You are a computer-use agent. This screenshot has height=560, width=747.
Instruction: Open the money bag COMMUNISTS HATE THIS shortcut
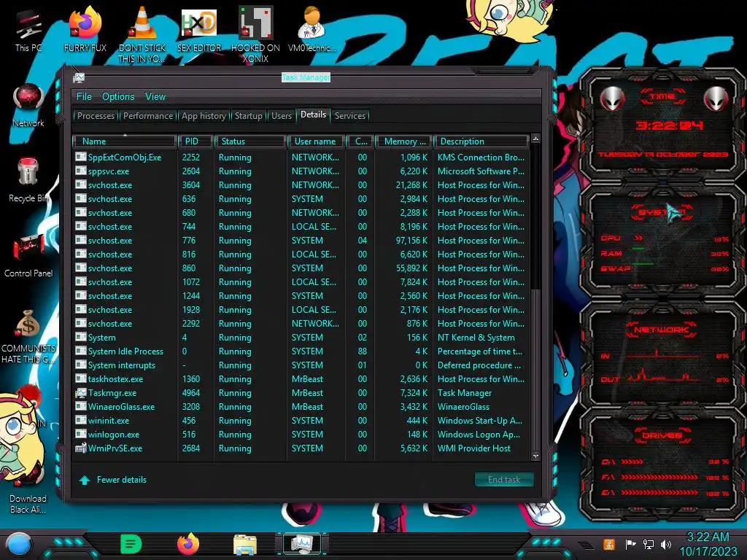click(x=28, y=336)
